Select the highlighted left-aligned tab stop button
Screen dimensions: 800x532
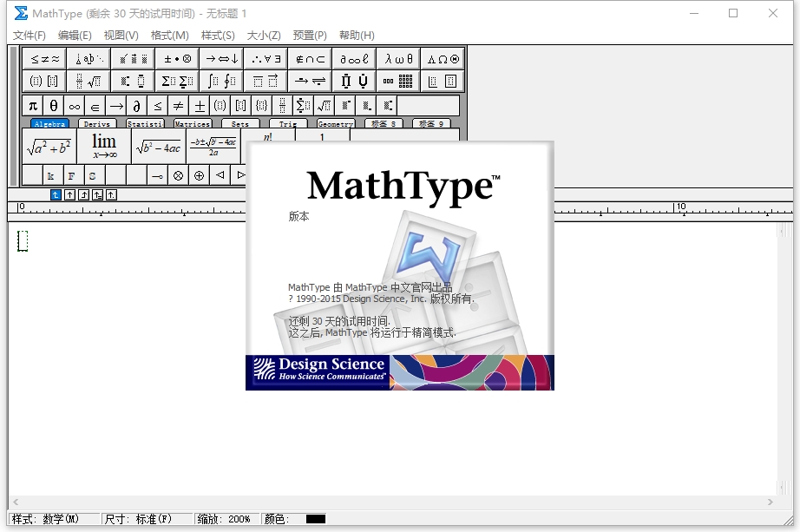tap(56, 194)
